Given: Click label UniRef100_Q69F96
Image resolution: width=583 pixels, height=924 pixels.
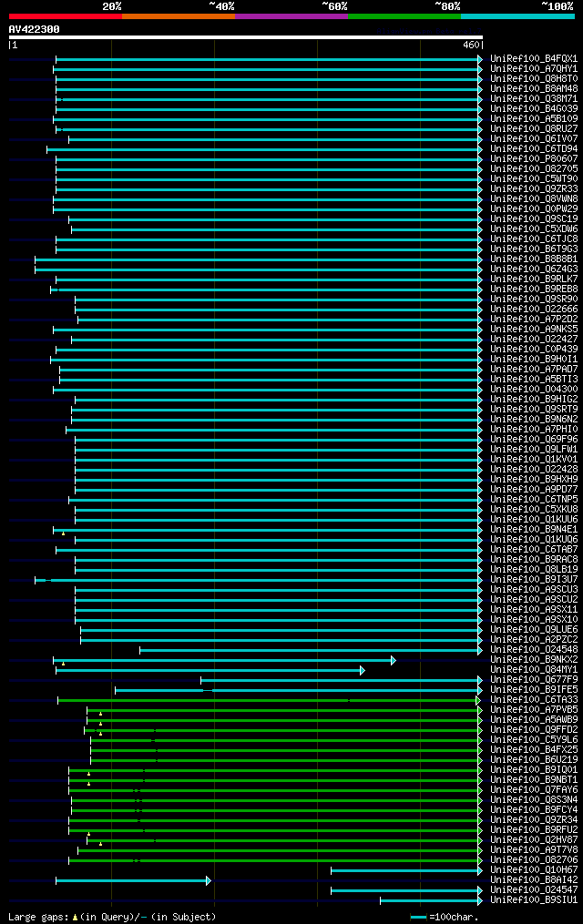Looking at the screenshot, I should (x=534, y=440).
